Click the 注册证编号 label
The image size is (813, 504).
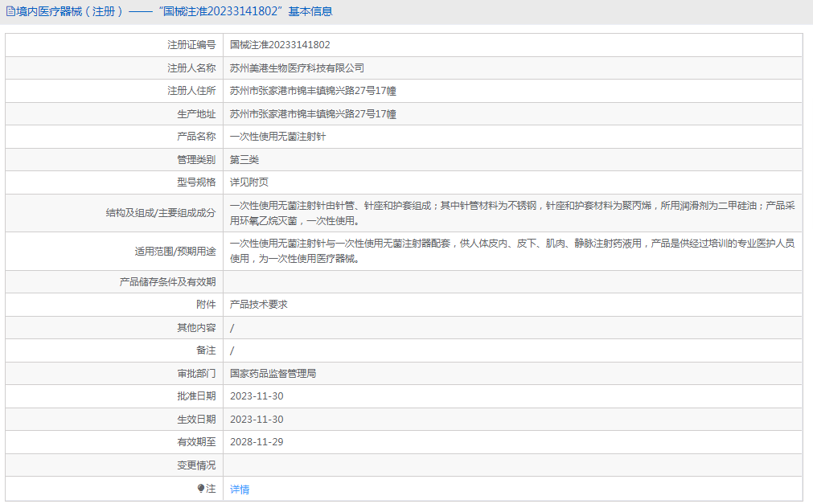point(191,45)
